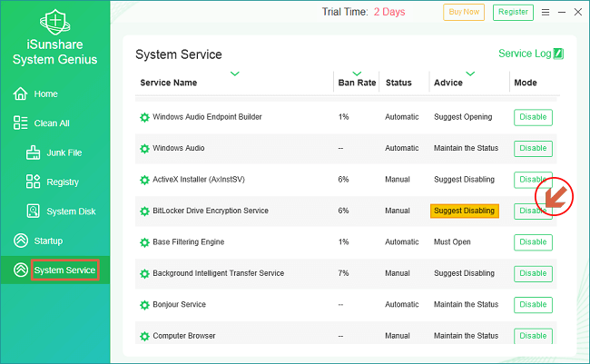Screen dimensions: 590x364
Task: Click the Junk File broom icon
Action: 33,152
